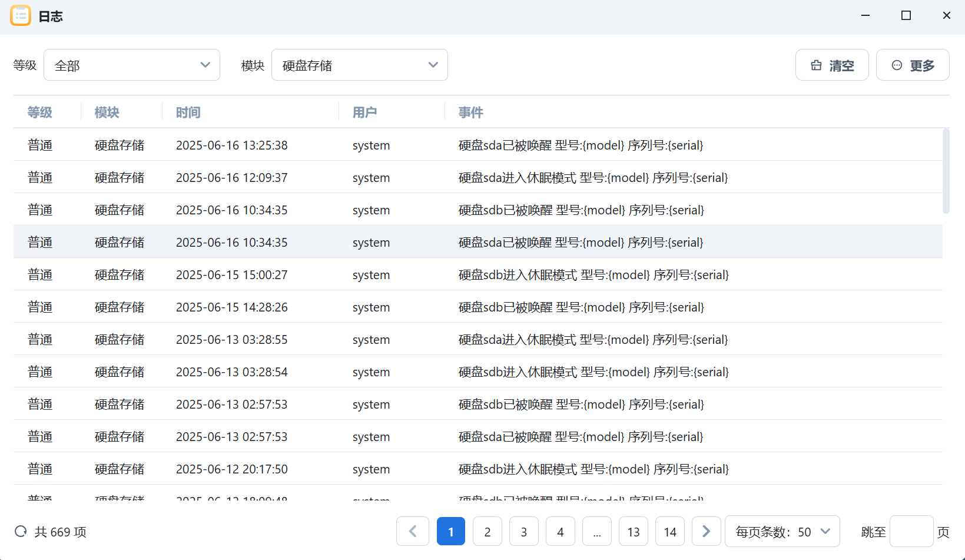The height and width of the screenshot is (560, 965).
Task: Select the log row at 2025-06-13 03:28:55
Action: [478, 339]
